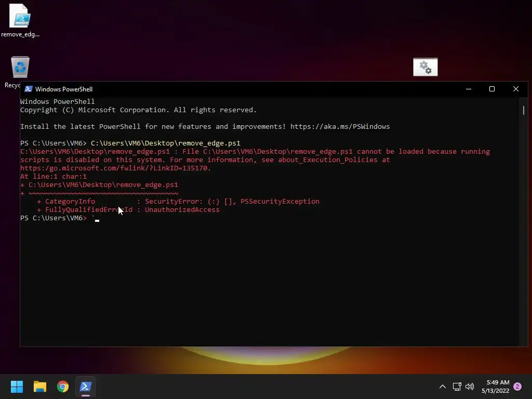This screenshot has height=399, width=532.
Task: Click the 'At line:1 char:1' text
Action: 54,177
